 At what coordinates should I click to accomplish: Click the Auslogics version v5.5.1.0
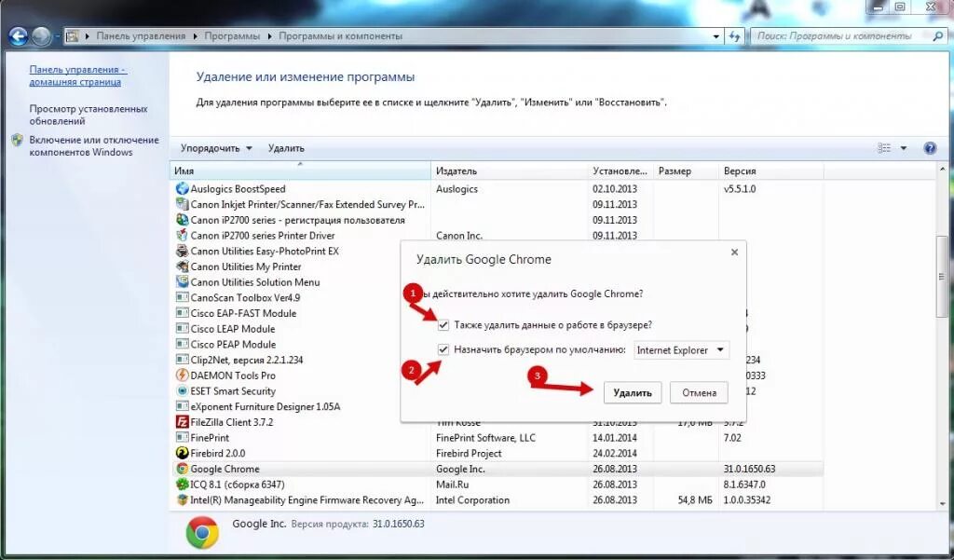[x=740, y=189]
